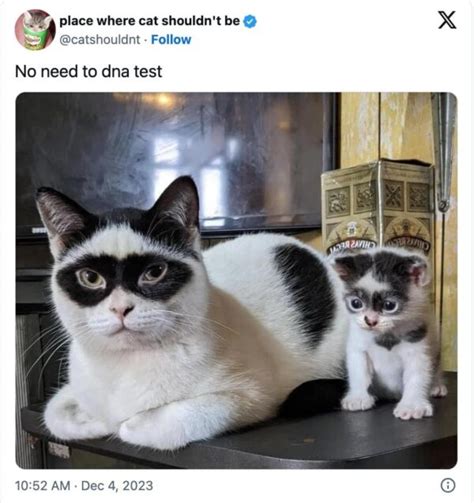
Task: Click the kitten's front paws
Action: click(x=387, y=405)
